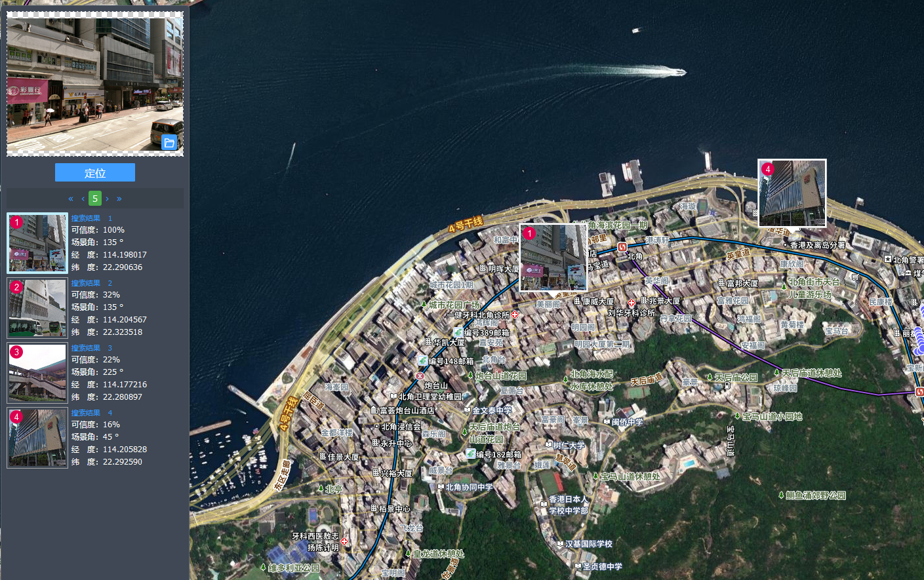Jump to last page of results

tap(119, 199)
